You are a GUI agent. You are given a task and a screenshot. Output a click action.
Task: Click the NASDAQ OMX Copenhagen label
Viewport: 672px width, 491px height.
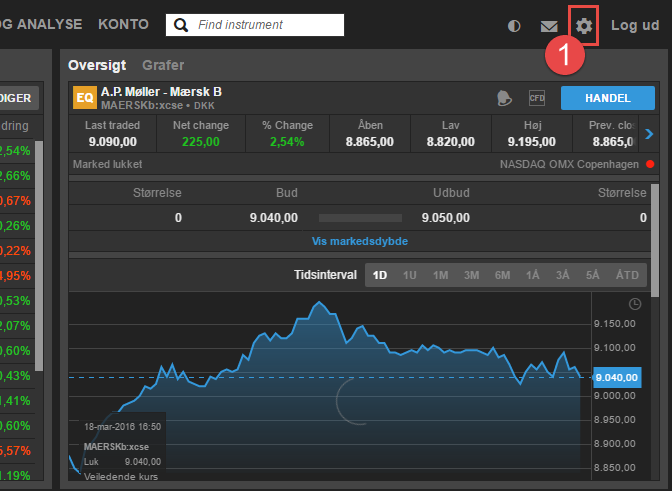point(569,164)
